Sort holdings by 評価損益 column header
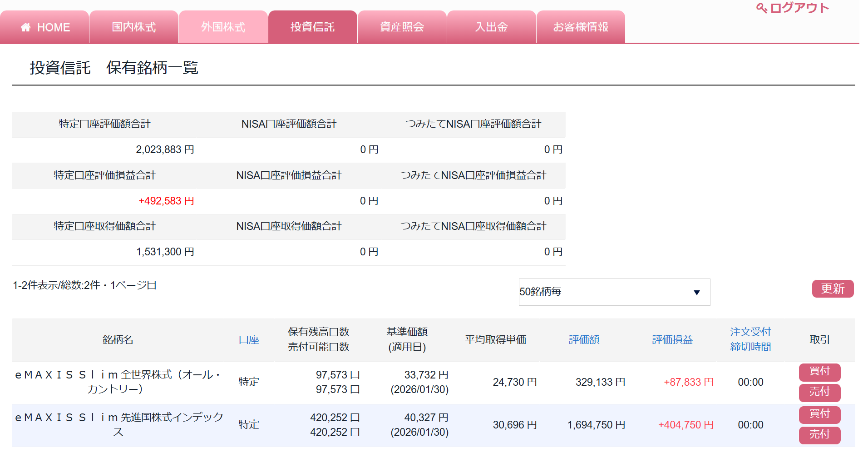The image size is (868, 458). click(x=672, y=340)
